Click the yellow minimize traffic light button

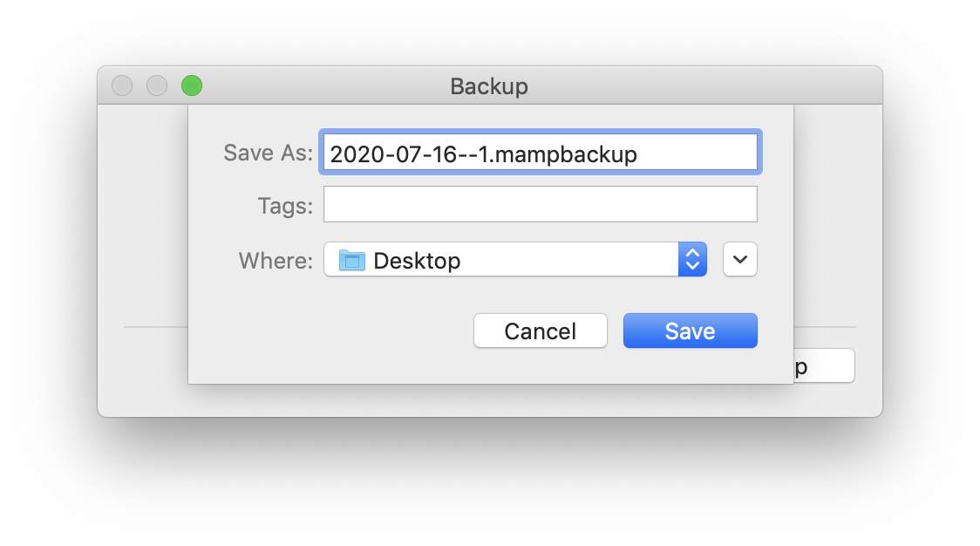pyautogui.click(x=157, y=85)
